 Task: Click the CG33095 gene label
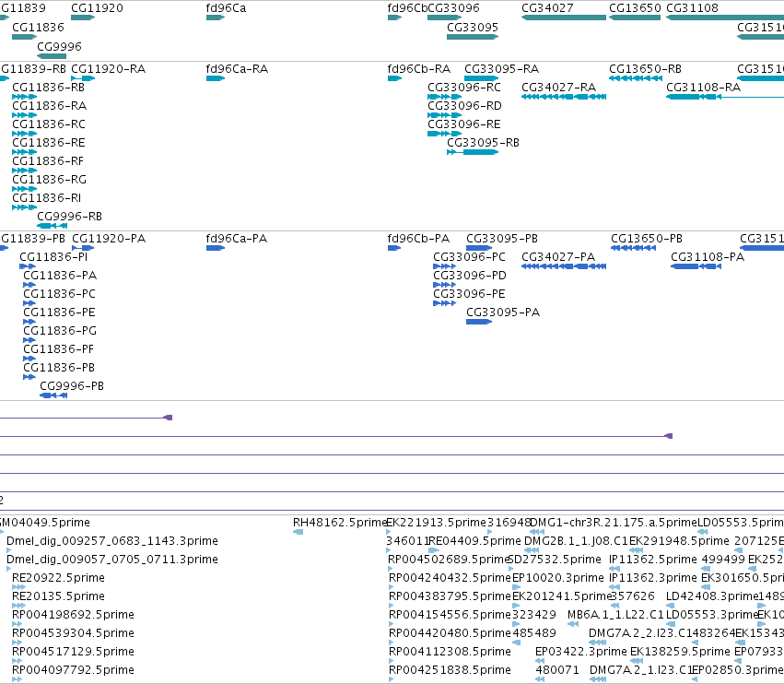(x=473, y=27)
